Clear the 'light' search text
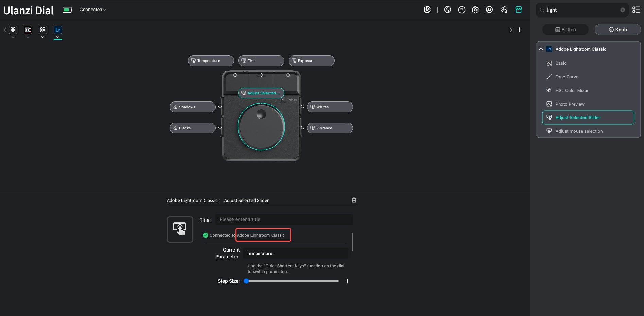This screenshot has width=644, height=316. (623, 10)
